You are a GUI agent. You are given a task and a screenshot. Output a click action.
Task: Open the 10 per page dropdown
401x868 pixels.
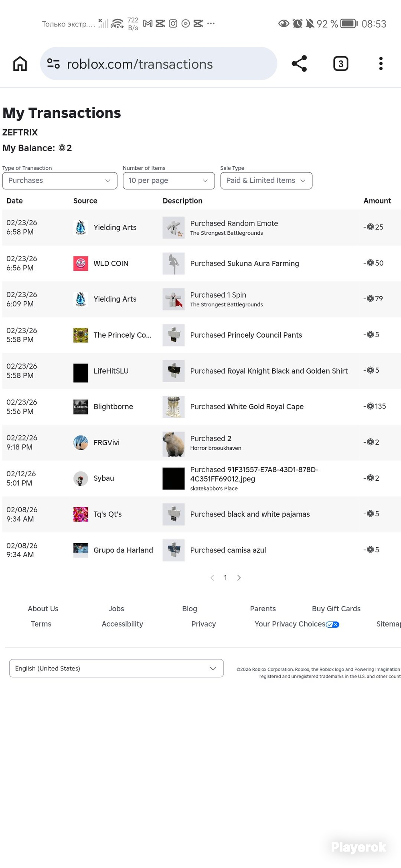[x=169, y=181]
